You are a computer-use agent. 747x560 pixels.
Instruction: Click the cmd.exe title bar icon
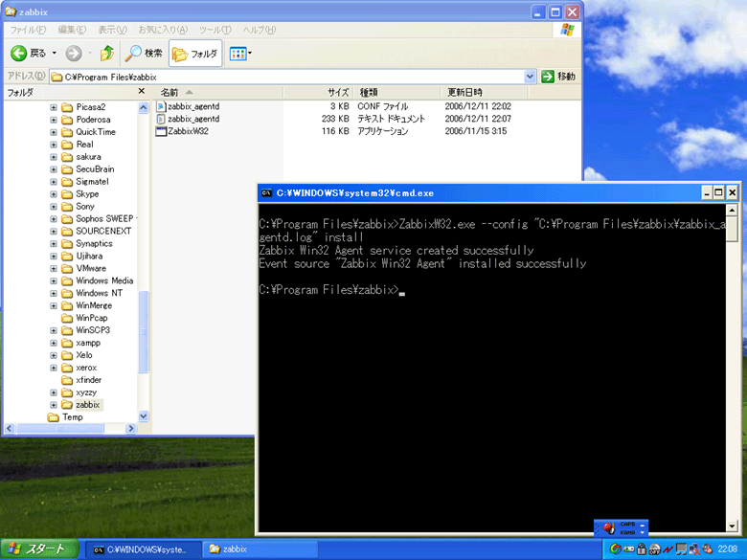267,192
